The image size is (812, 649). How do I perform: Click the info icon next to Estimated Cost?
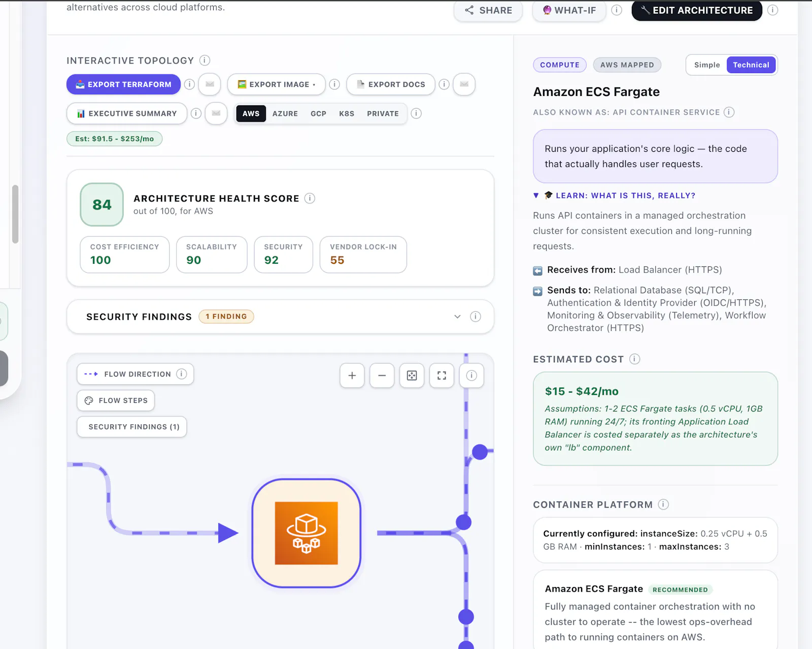(635, 359)
